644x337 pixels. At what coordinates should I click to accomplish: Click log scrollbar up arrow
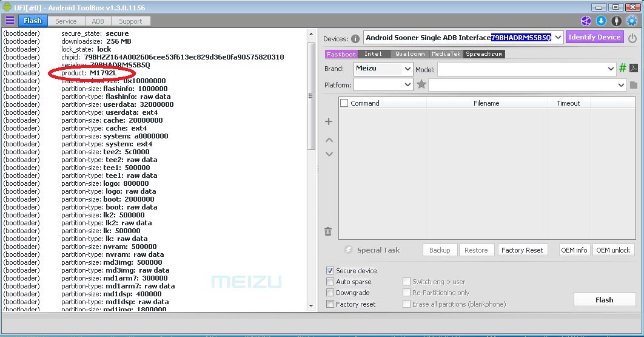point(311,34)
